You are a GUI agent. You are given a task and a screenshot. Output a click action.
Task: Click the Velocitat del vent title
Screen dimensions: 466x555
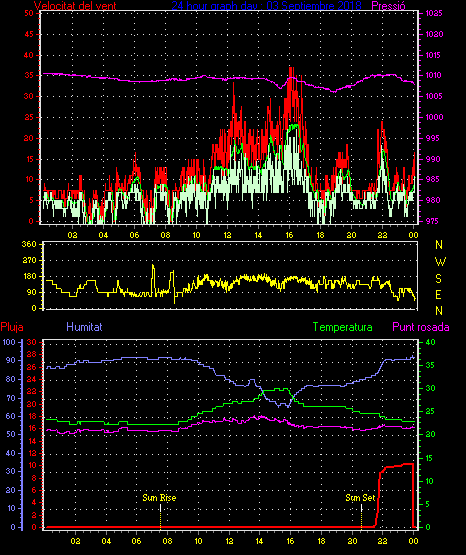(x=75, y=5)
